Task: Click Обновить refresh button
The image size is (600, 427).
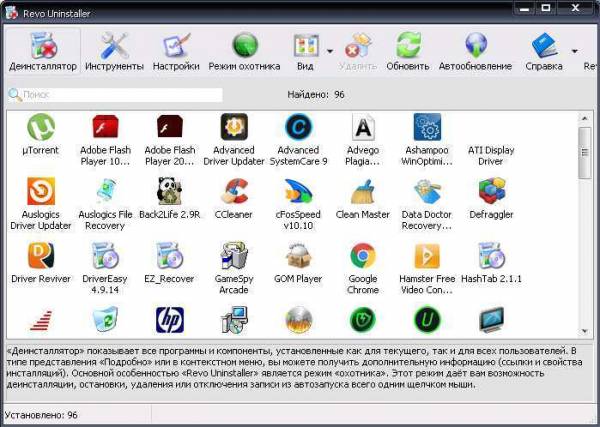Action: tap(408, 52)
